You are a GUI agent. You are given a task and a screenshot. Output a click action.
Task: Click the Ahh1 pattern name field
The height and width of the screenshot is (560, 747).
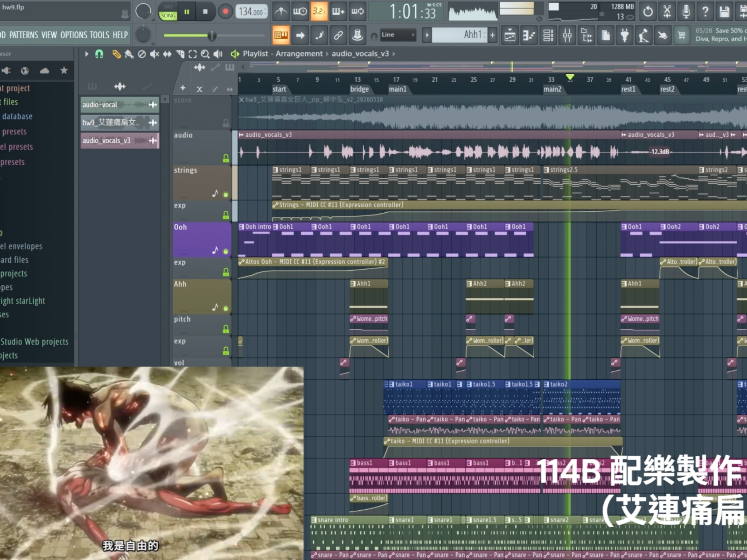point(460,35)
